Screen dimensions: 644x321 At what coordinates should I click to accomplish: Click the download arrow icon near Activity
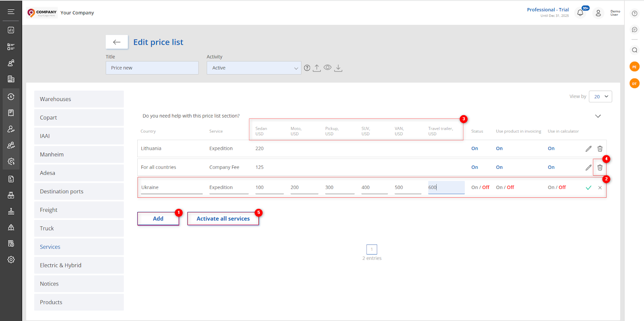339,68
